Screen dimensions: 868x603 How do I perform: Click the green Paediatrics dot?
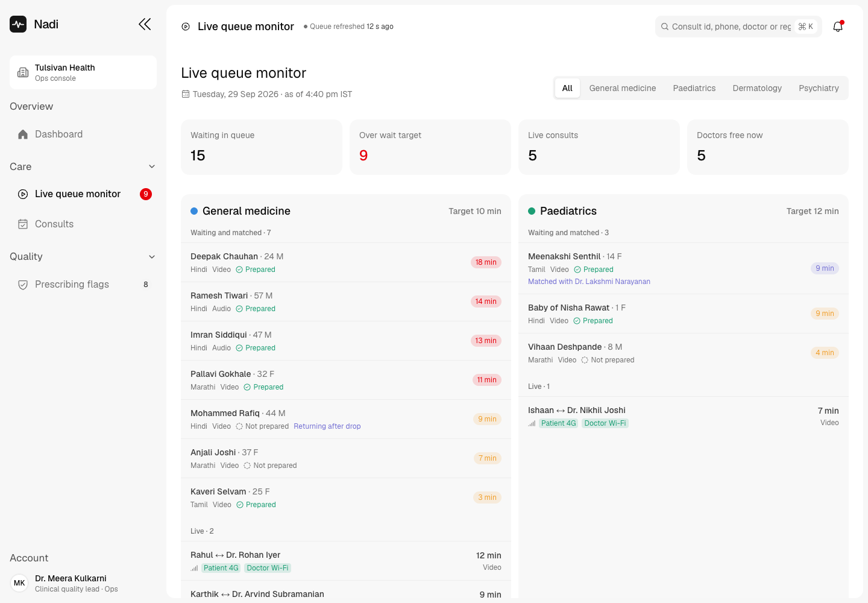pyautogui.click(x=532, y=211)
